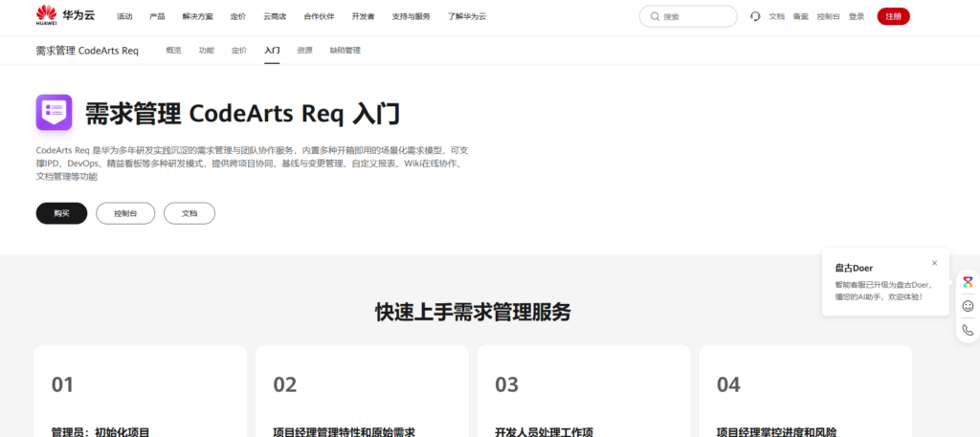Select the 缺陷管理 tab
This screenshot has height=437, width=980.
pyautogui.click(x=345, y=50)
